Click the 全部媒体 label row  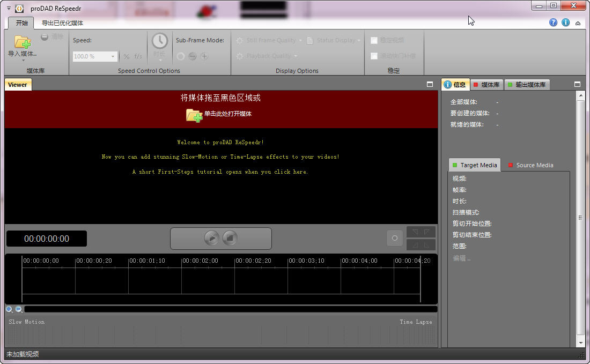(x=475, y=102)
